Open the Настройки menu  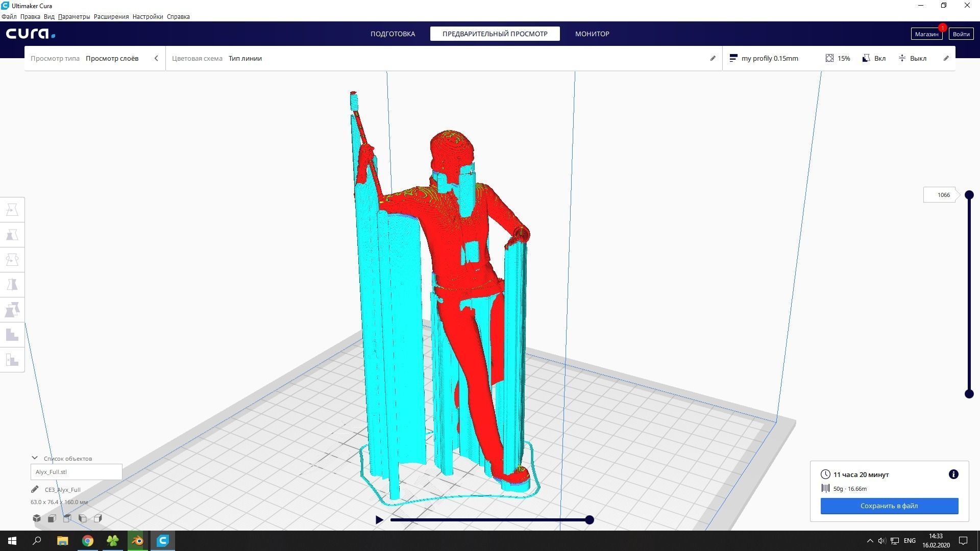[148, 16]
